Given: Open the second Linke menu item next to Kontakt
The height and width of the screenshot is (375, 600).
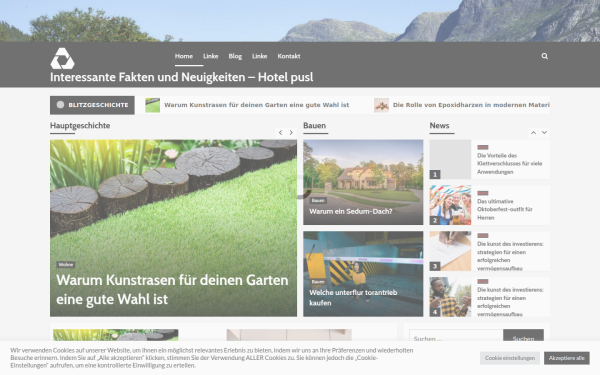Looking at the screenshot, I should 259,56.
